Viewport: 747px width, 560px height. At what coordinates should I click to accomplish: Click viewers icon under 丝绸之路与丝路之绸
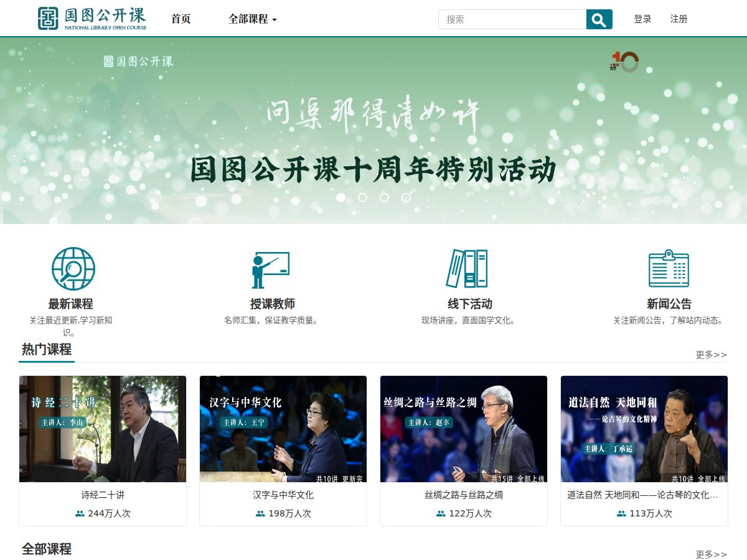441,514
